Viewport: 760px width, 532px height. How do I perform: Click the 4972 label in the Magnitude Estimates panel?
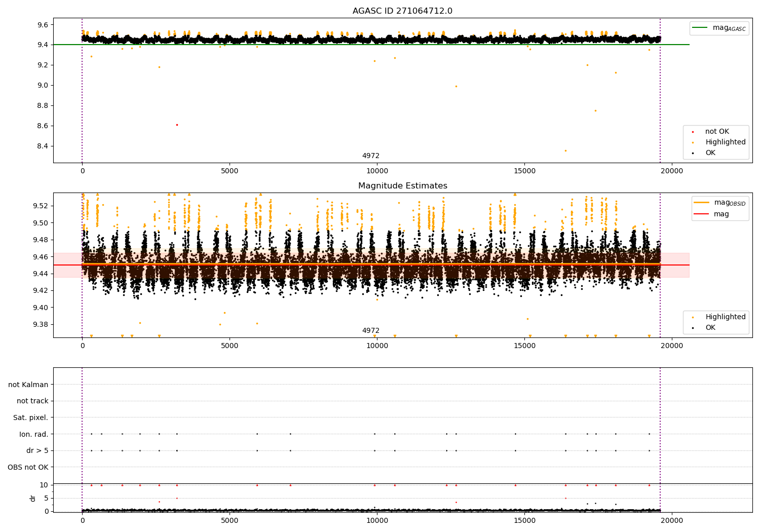tap(370, 331)
